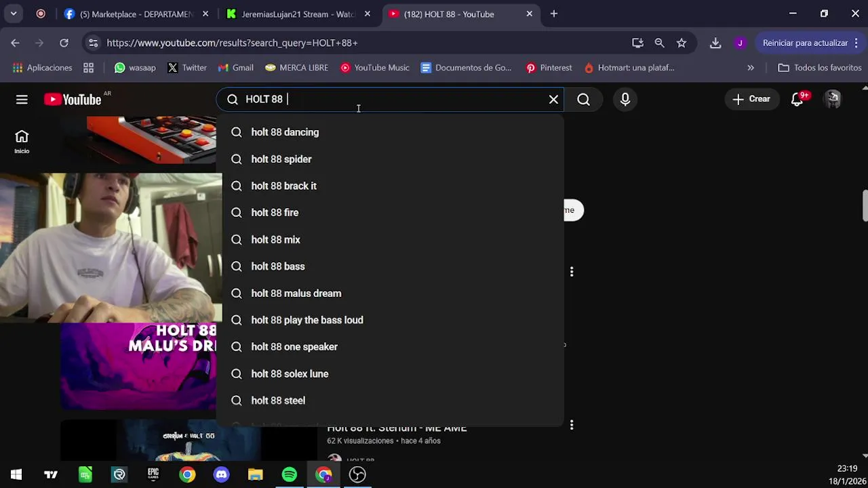Open Windows Start menu
The image size is (868, 488).
[x=16, y=474]
